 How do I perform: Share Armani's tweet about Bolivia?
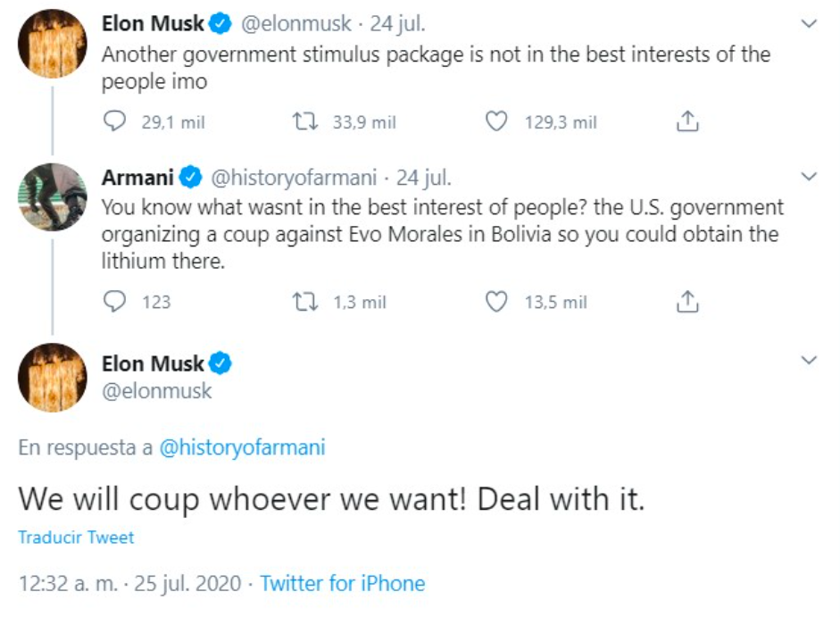(x=686, y=302)
